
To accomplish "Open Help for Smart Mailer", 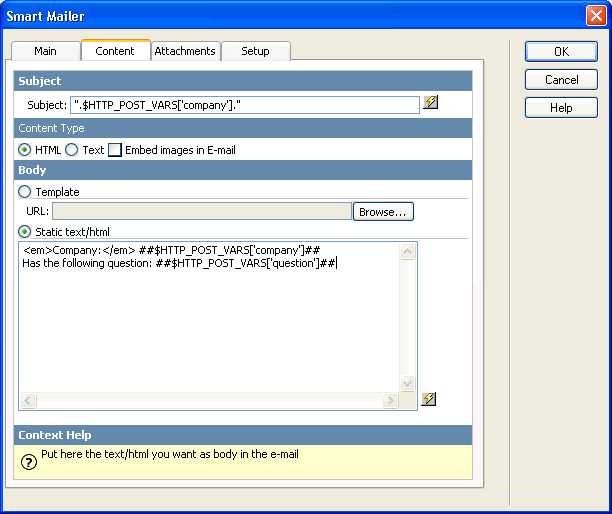I will (x=561, y=108).
